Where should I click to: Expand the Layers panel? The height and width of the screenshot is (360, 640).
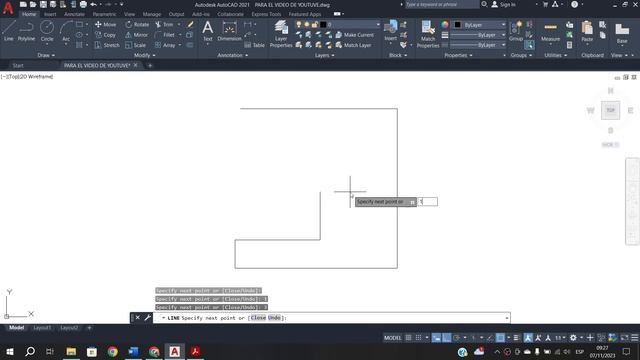click(324, 55)
